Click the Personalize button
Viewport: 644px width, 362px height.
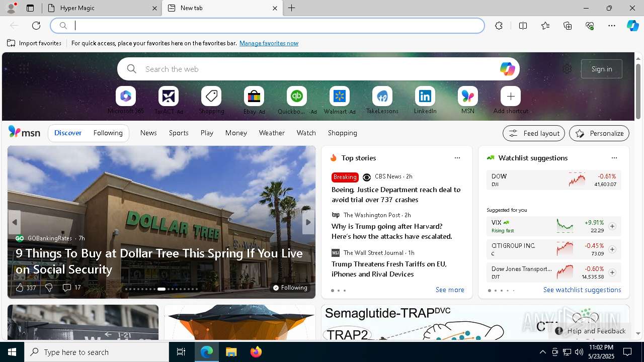(x=599, y=133)
